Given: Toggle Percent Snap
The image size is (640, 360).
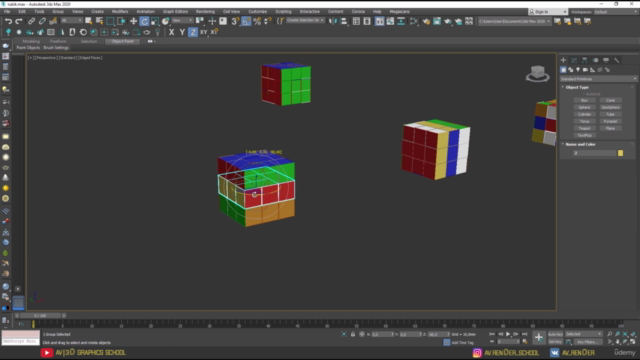Looking at the screenshot, I should (x=257, y=21).
